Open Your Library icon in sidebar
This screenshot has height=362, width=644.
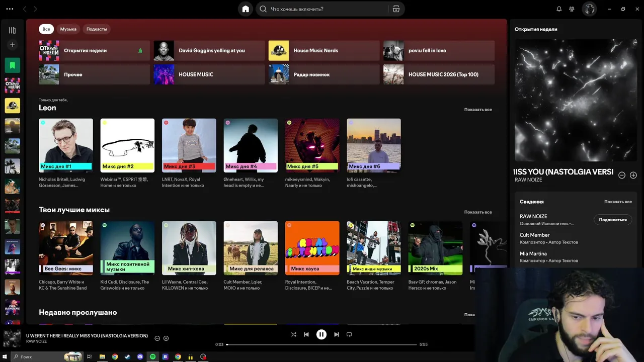(12, 30)
